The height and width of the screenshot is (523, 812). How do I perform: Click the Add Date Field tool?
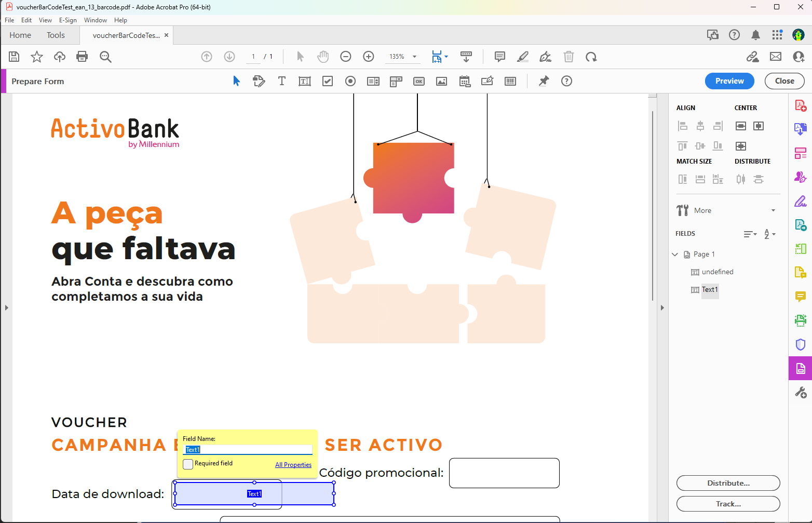pyautogui.click(x=465, y=81)
